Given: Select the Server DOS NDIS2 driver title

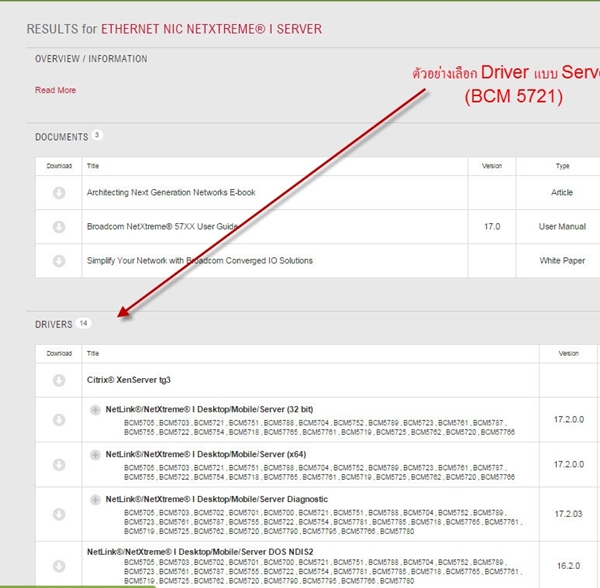Looking at the screenshot, I should click(x=200, y=552).
